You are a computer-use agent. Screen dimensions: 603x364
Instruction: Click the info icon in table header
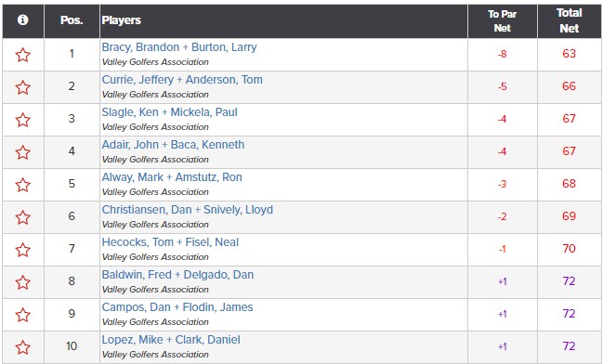click(22, 19)
